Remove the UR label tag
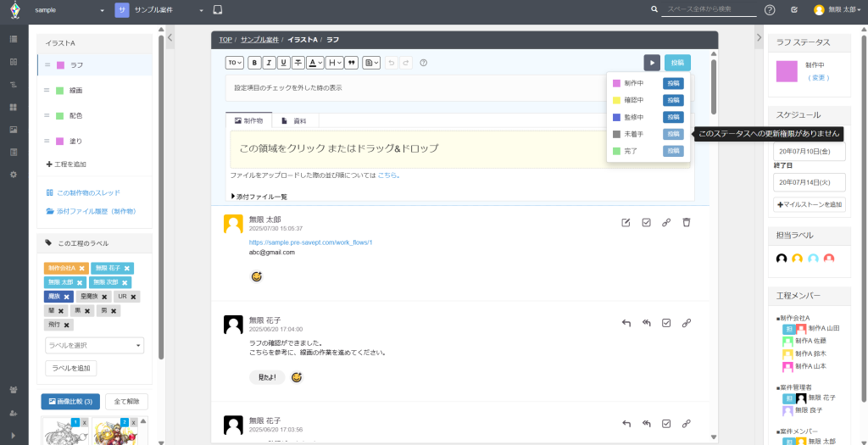This screenshot has height=445, width=868. 134,297
